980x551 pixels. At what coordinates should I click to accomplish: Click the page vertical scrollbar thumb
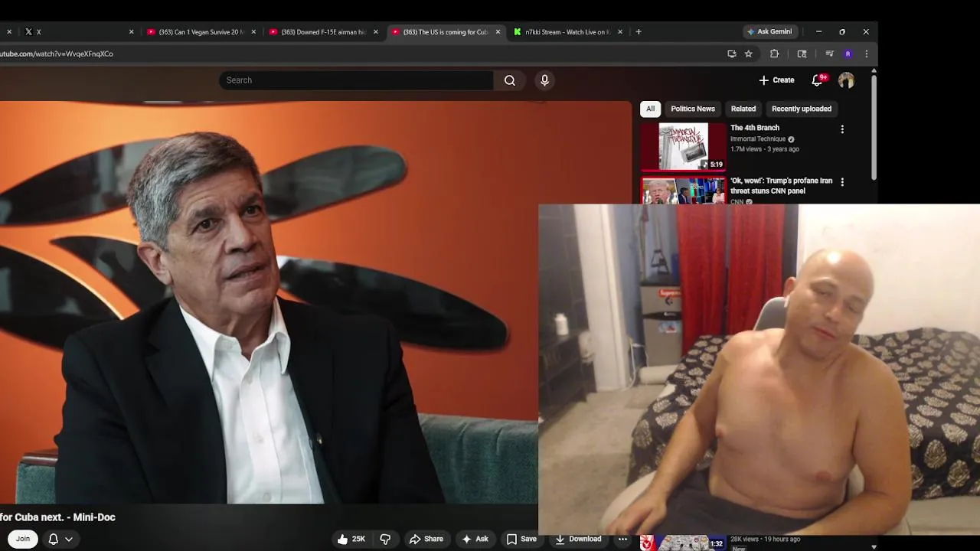coord(874,129)
